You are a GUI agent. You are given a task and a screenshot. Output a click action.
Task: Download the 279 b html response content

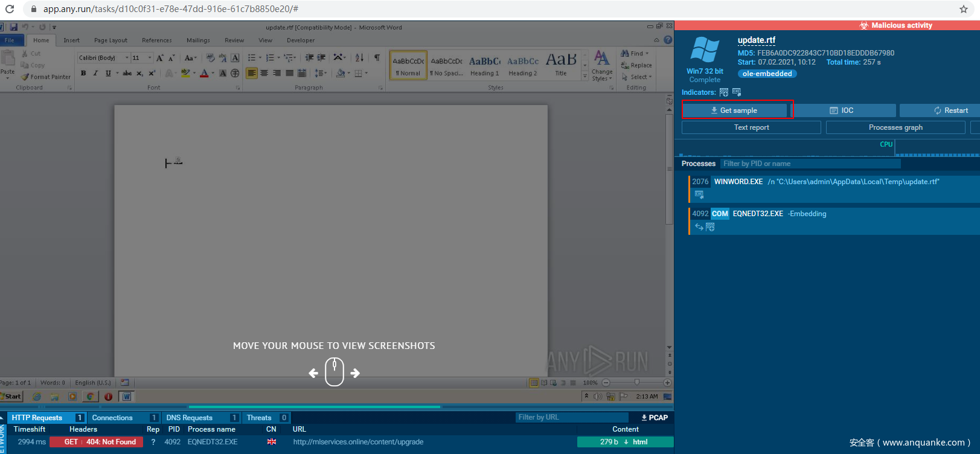625,442
